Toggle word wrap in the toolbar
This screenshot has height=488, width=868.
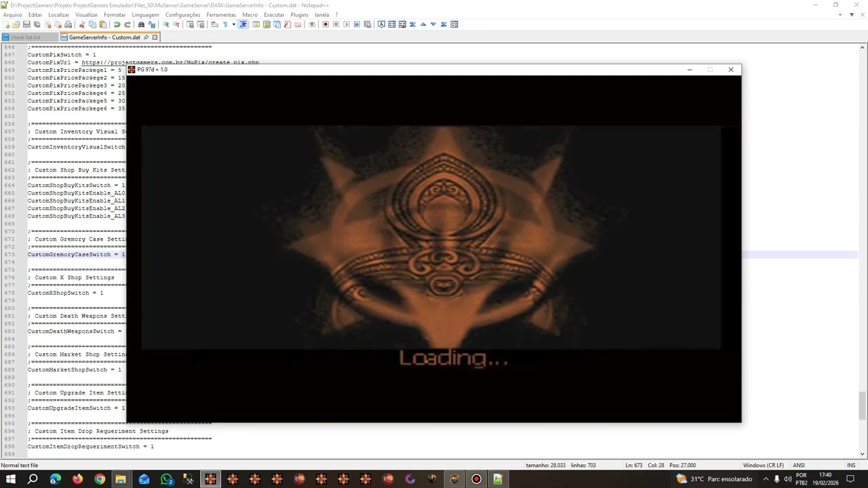pos(214,24)
